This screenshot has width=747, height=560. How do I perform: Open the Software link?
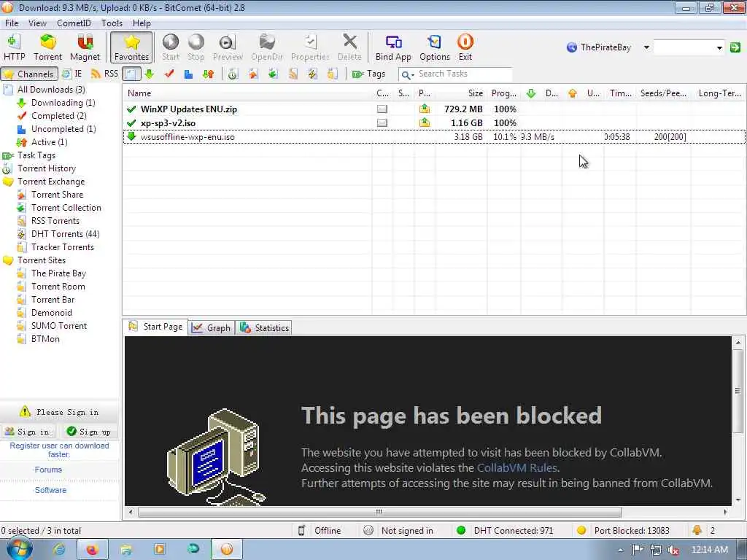(50, 490)
